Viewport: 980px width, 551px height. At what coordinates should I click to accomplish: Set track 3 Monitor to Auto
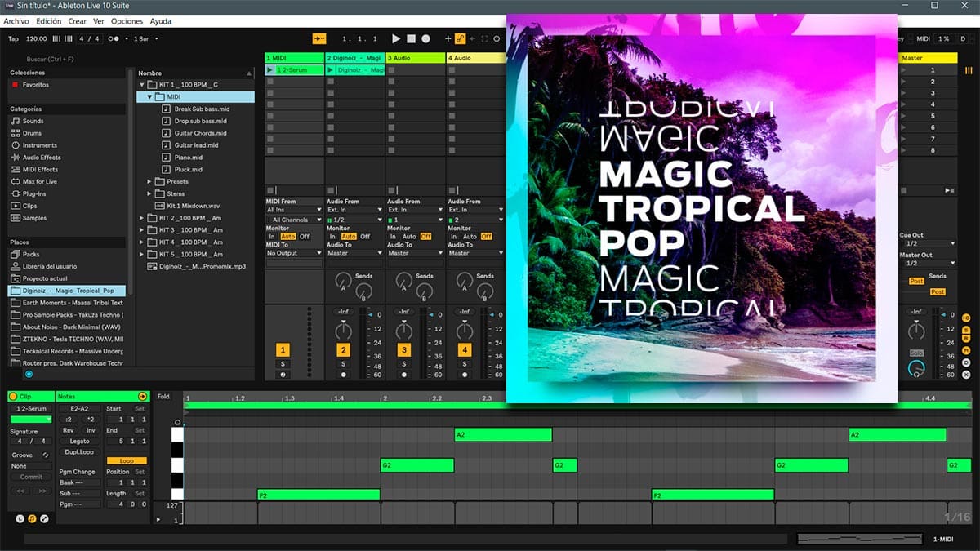pyautogui.click(x=408, y=237)
